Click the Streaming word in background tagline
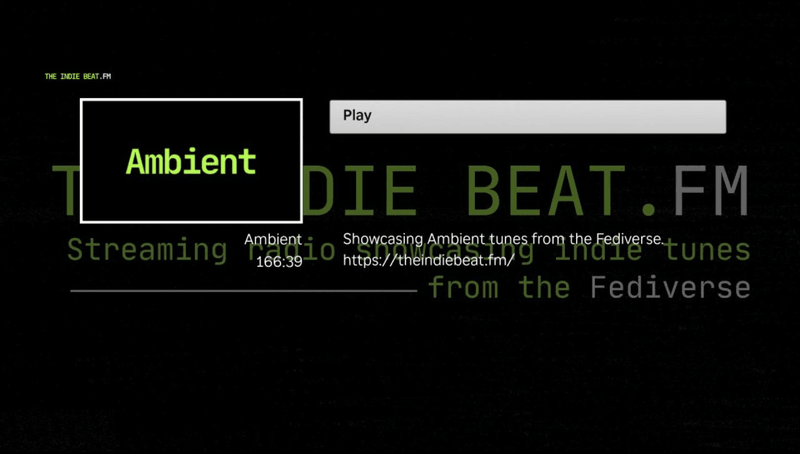 point(147,250)
